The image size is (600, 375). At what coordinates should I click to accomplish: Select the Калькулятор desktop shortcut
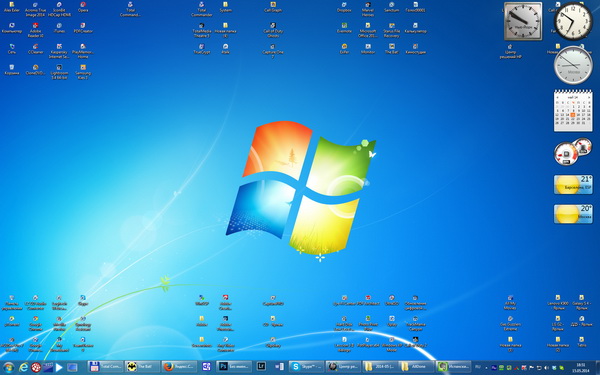coord(415,28)
